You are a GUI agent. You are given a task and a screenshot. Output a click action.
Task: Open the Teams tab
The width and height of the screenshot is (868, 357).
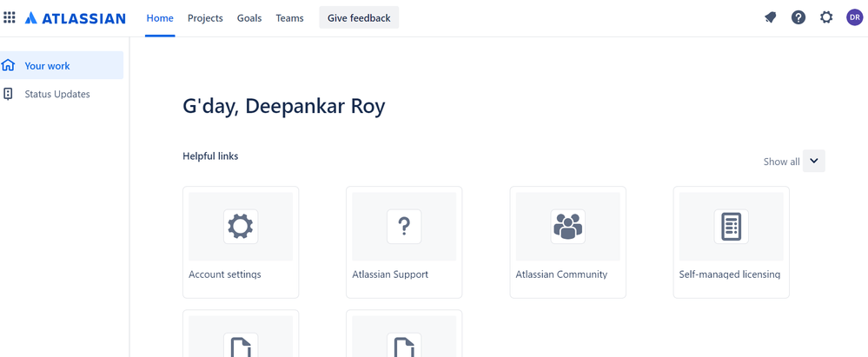point(290,18)
